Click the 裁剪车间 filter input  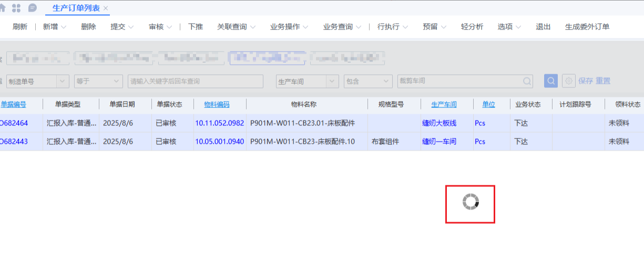click(465, 81)
